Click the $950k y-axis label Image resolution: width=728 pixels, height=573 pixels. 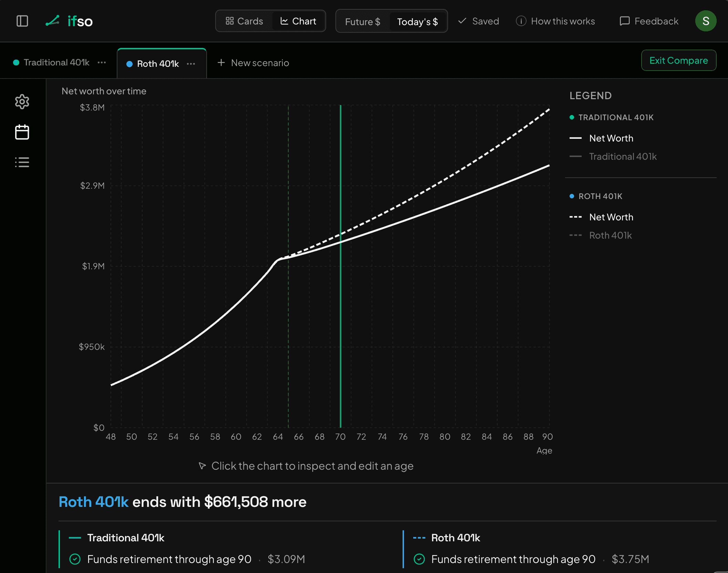tap(92, 347)
